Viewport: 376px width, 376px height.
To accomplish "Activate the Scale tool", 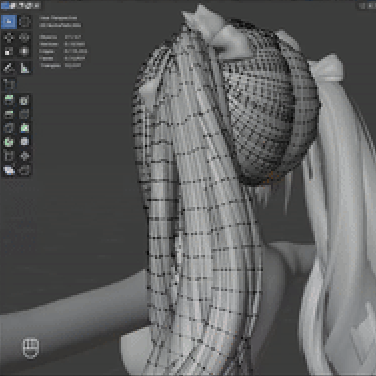I will (x=9, y=51).
